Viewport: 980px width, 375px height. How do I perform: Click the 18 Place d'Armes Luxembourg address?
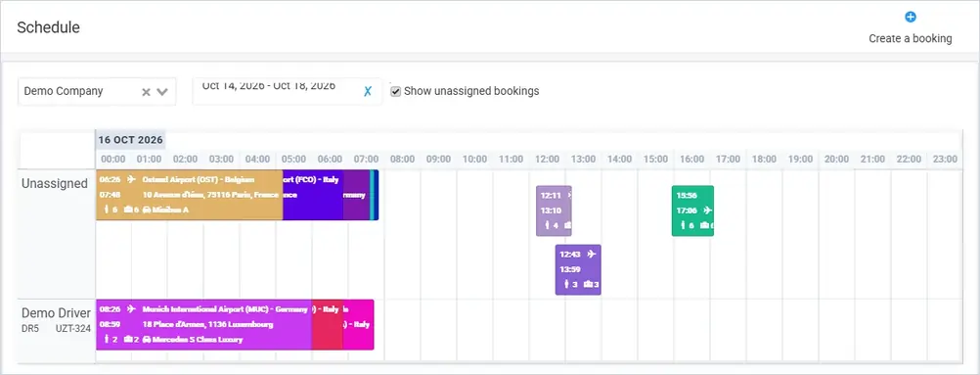(x=207, y=324)
